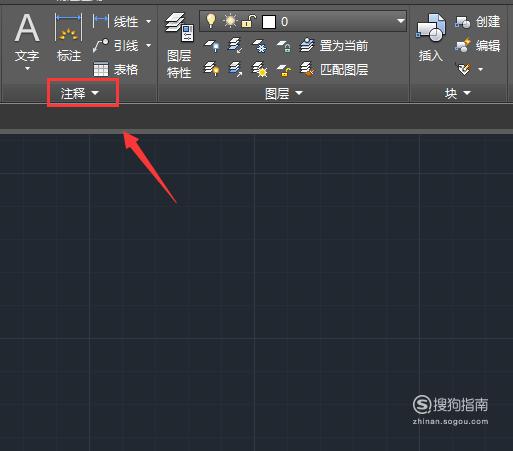Expand the 块 panel
The image size is (513, 451).
tap(457, 93)
